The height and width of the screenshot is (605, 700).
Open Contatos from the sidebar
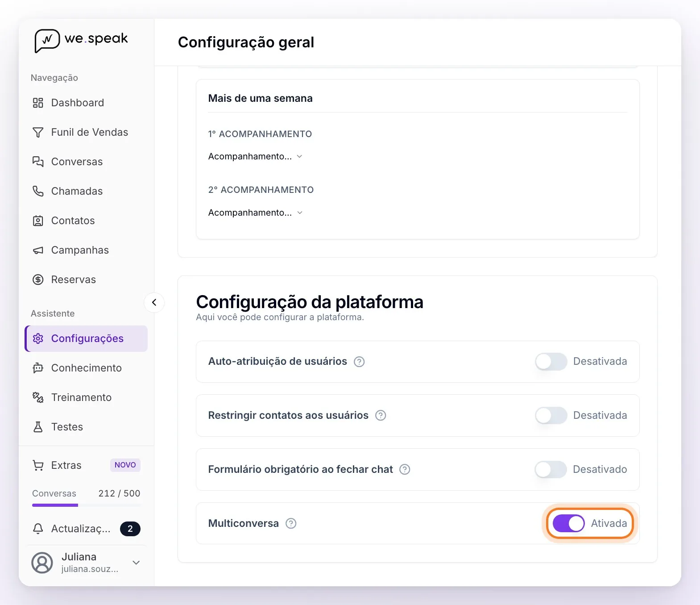click(x=86, y=221)
